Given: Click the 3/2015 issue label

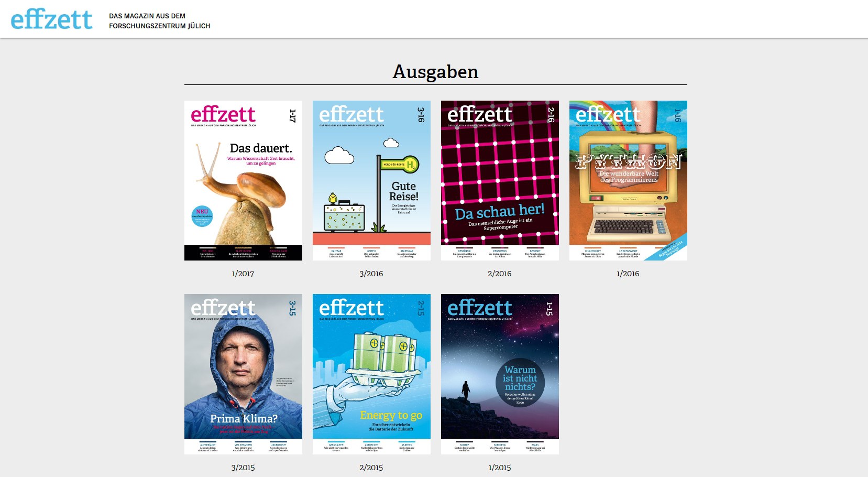Looking at the screenshot, I should point(243,468).
